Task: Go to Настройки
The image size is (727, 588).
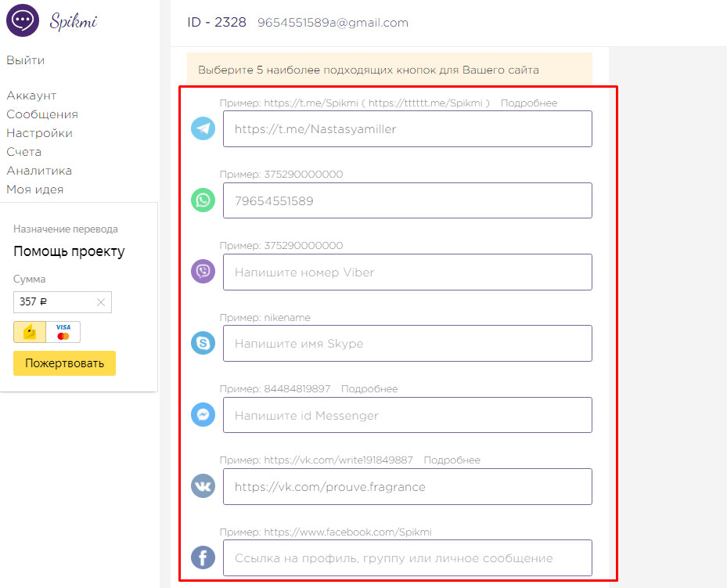Action: tap(39, 133)
